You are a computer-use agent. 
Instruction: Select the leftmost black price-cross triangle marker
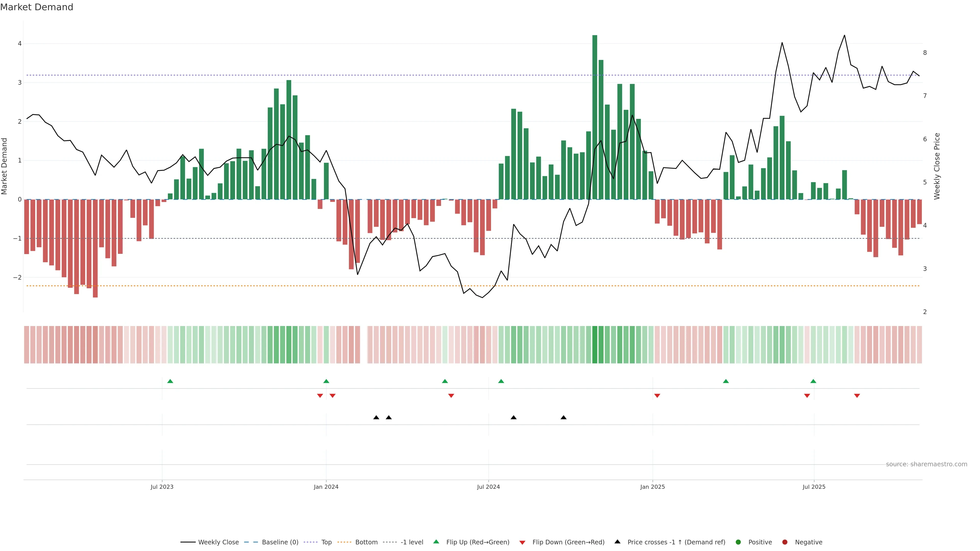(x=376, y=418)
